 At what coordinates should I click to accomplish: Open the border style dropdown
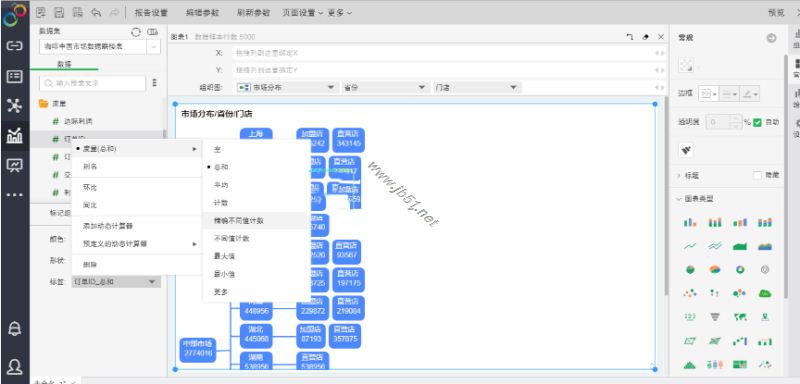click(708, 94)
